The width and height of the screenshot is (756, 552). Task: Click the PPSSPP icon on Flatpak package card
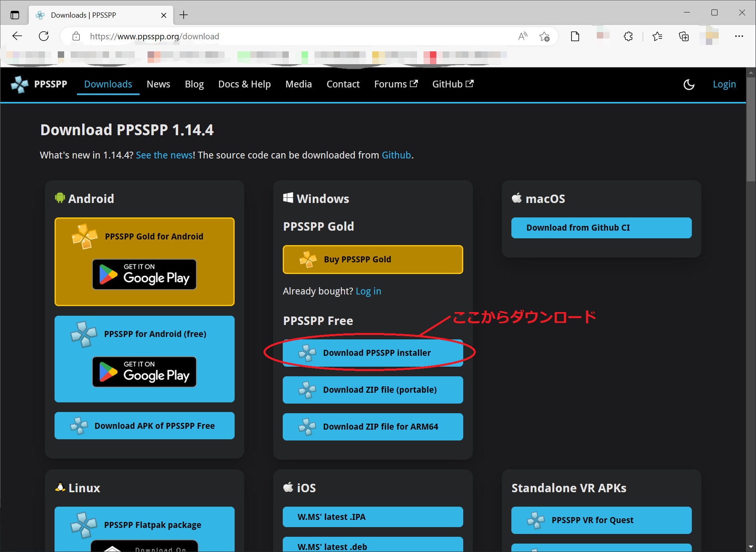tap(84, 525)
